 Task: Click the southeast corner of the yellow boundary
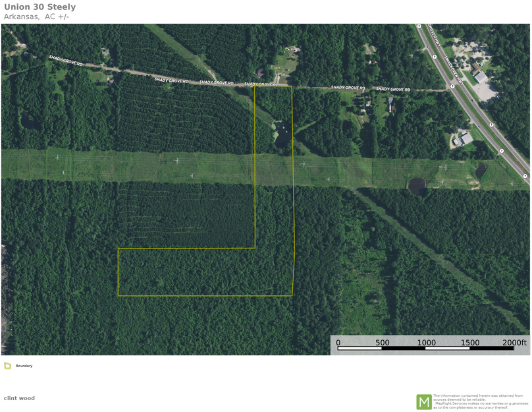292,295
